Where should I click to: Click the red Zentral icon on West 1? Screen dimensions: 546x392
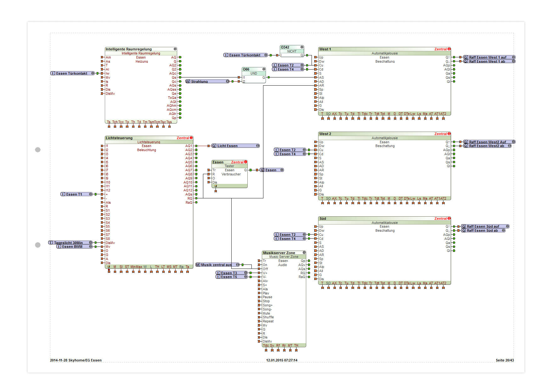[x=449, y=49]
